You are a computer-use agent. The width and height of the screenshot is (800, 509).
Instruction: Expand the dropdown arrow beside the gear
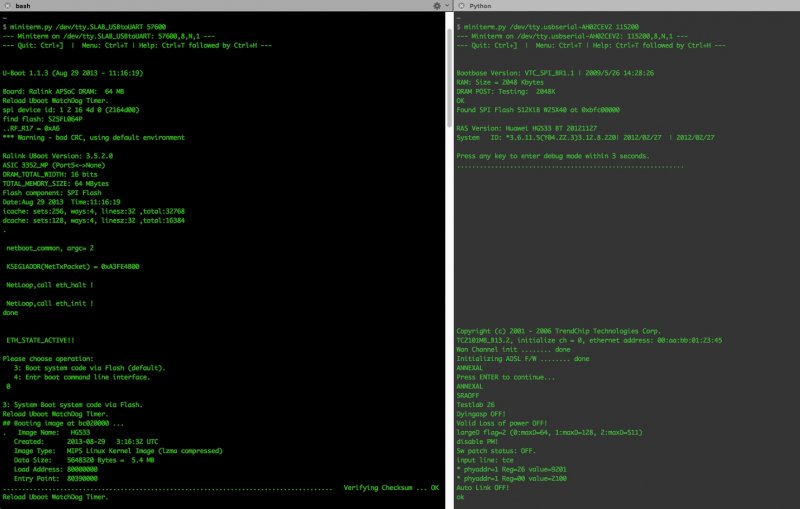pyautogui.click(x=447, y=6)
